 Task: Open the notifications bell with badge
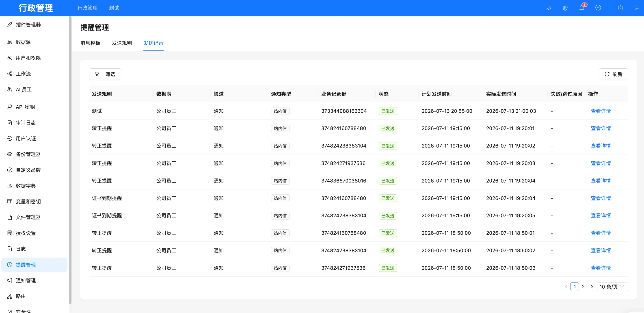tap(581, 8)
